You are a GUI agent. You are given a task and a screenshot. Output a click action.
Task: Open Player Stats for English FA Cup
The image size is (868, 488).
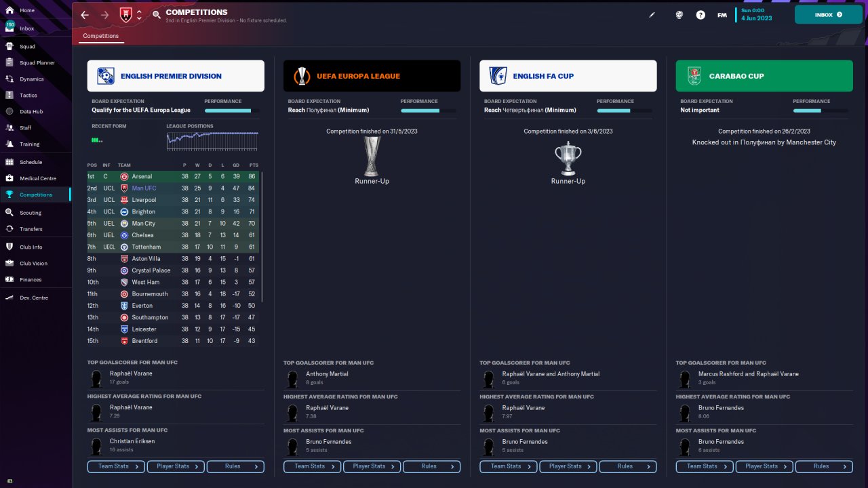point(568,466)
